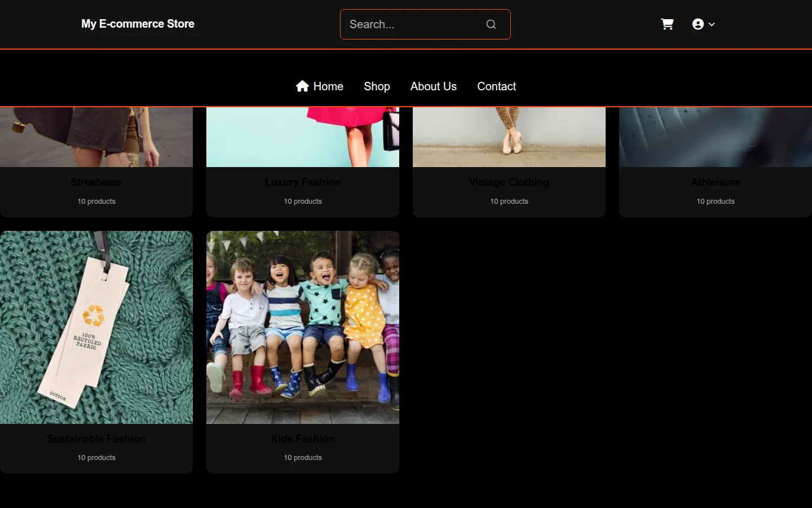Click '10 products' under Athleisure
The image size is (812, 508).
pos(716,202)
